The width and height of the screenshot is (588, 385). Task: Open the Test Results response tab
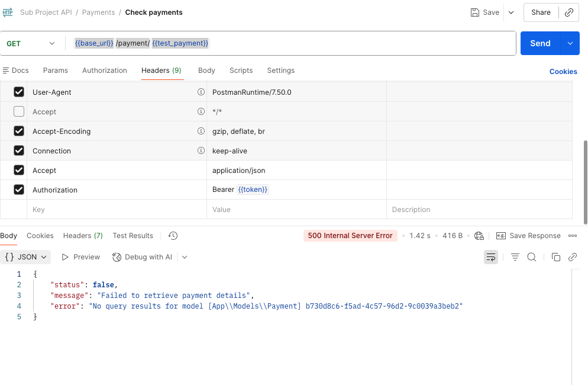[133, 236]
